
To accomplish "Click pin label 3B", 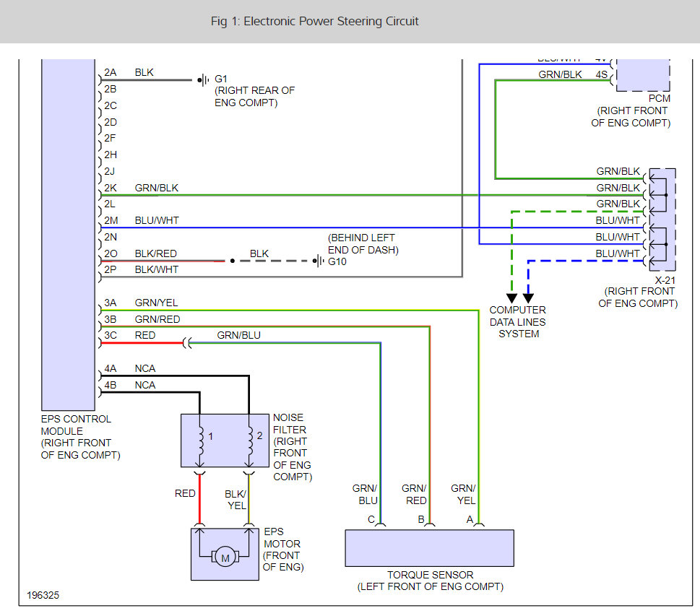I will (x=111, y=319).
